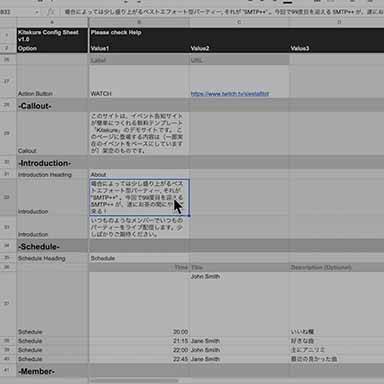Select row header 41
This screenshot has width=384, height=384.
coord(8,371)
